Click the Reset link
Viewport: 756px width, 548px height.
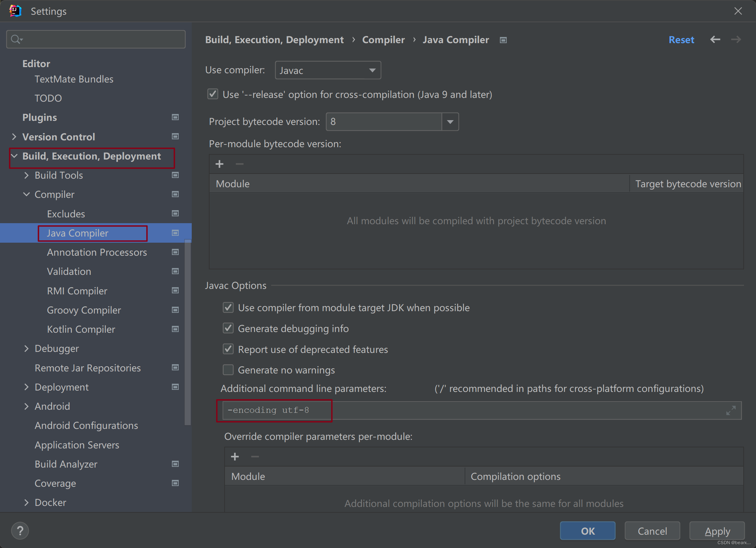(x=681, y=40)
